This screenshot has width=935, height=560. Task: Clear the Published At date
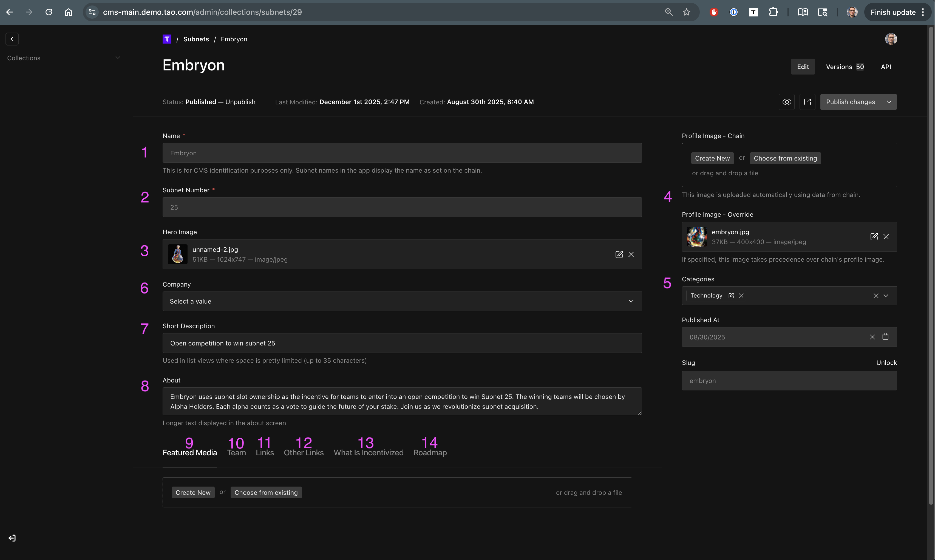(x=872, y=337)
